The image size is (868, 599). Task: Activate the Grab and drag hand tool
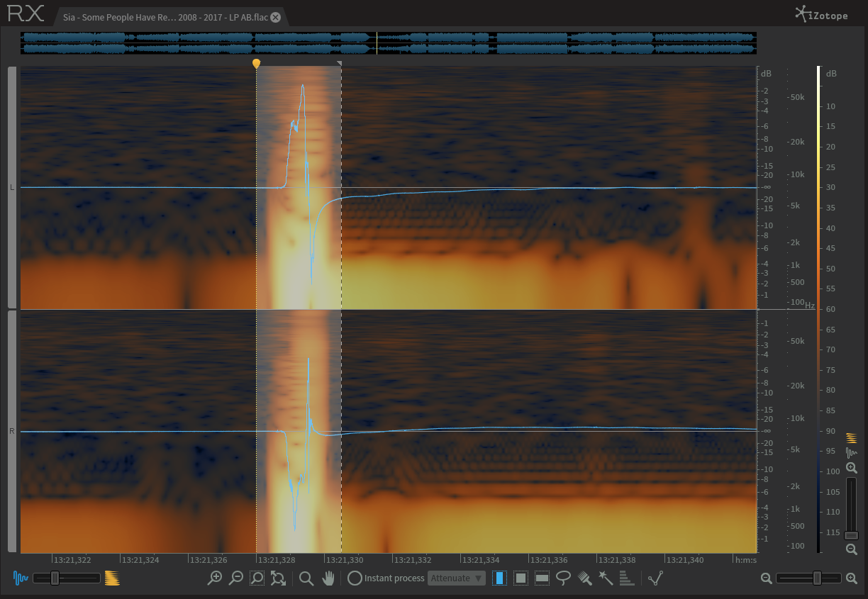tap(328, 578)
